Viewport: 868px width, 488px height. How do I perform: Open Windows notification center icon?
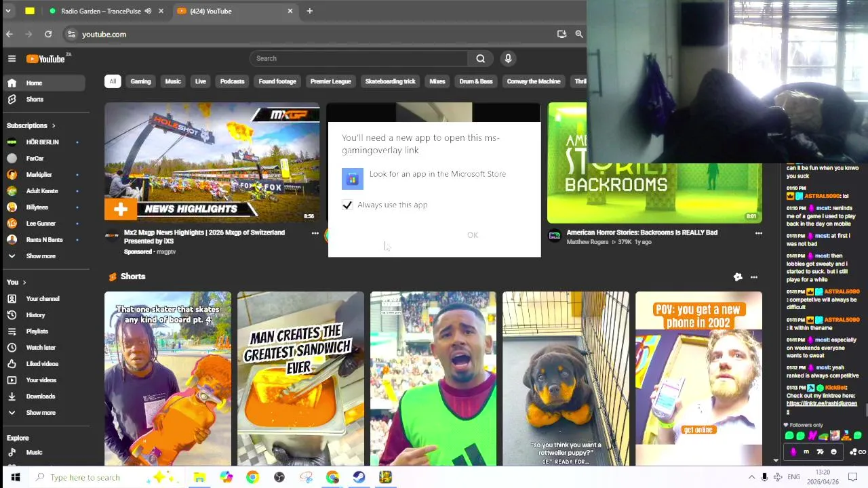coord(853,477)
